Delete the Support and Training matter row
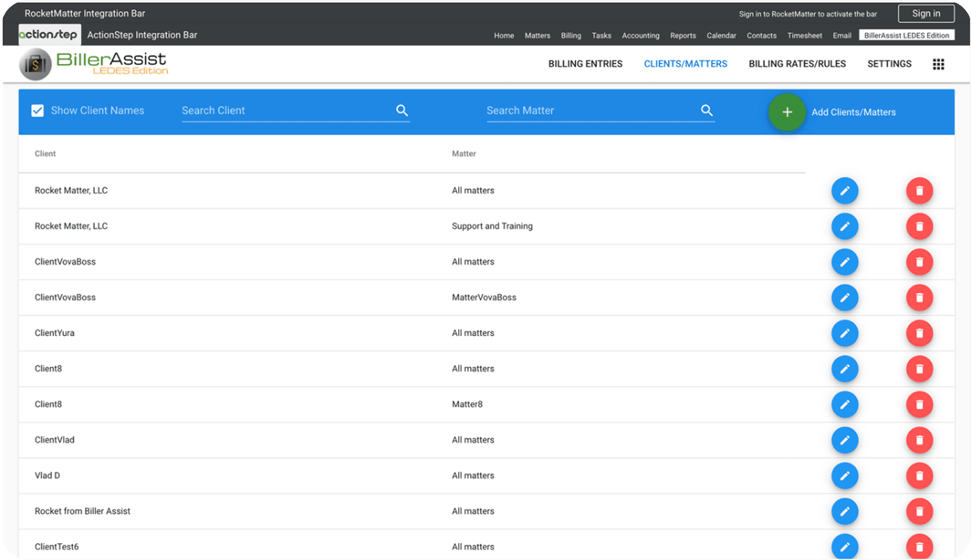 pyautogui.click(x=919, y=227)
